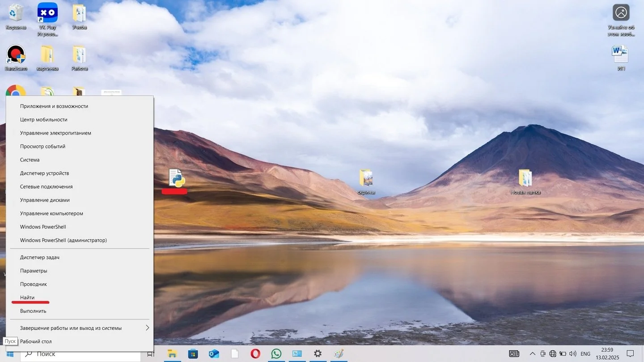Select the Корзина recycle bin icon
The width and height of the screenshot is (644, 362).
tap(16, 17)
